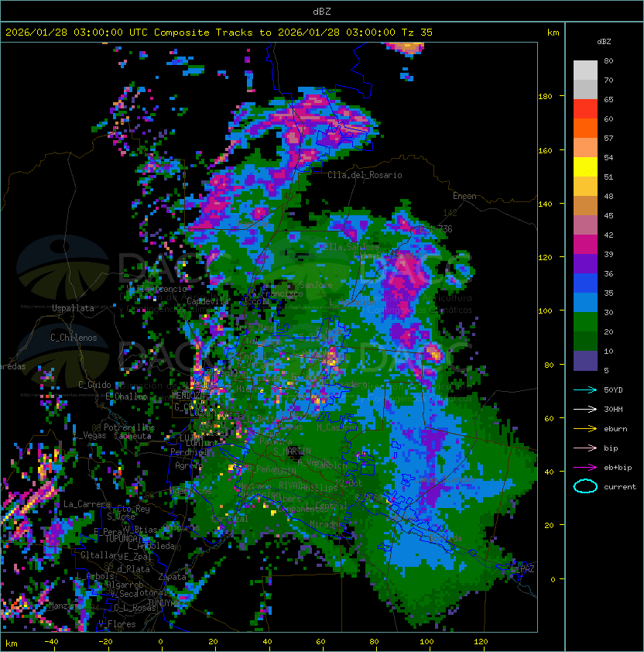Click the 'eb+bip' legend label
The width and height of the screenshot is (644, 652).
(618, 468)
